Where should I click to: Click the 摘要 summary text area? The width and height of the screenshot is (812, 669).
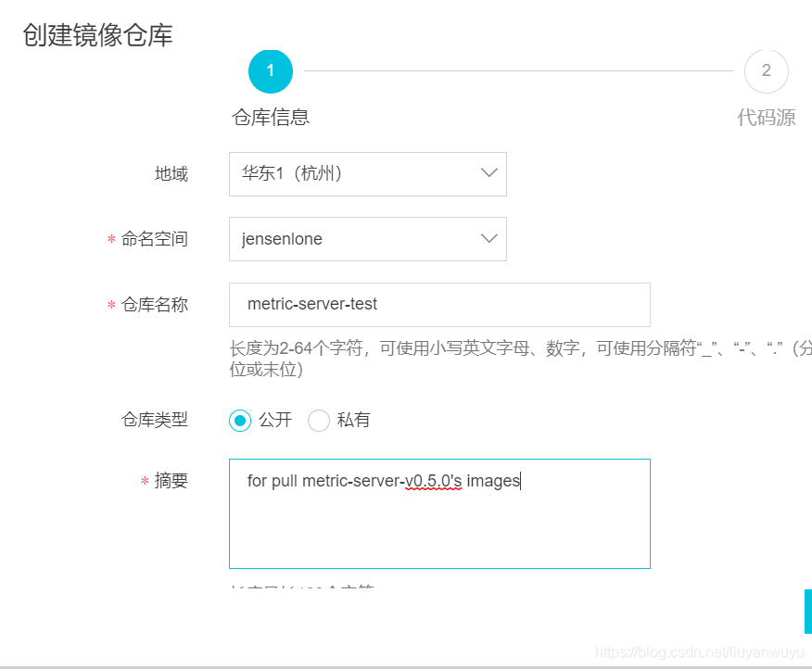tap(439, 513)
